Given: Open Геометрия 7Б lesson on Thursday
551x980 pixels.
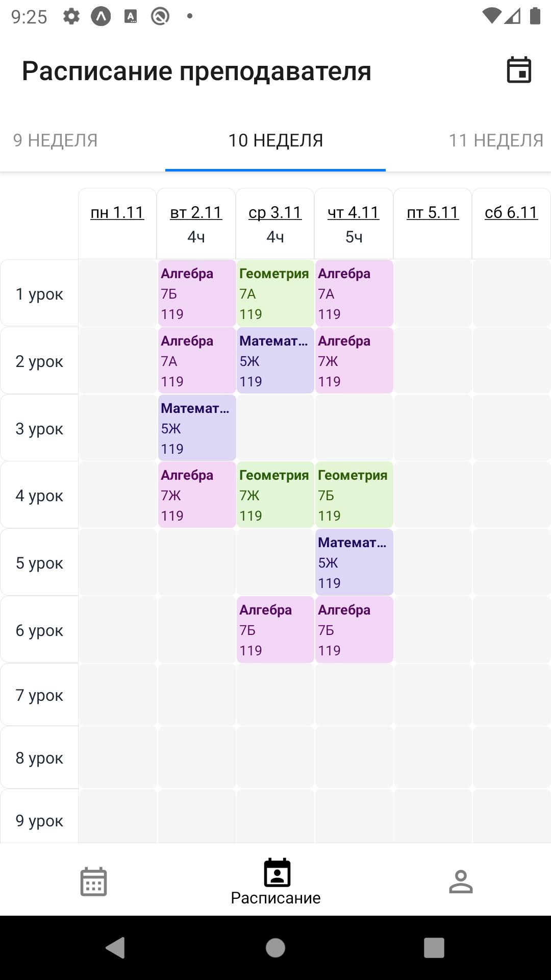Looking at the screenshot, I should tap(354, 495).
